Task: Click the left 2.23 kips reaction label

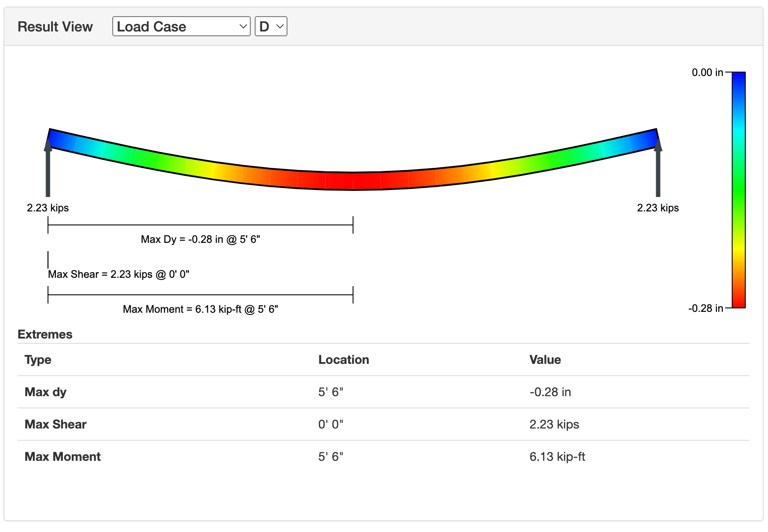Action: (48, 208)
